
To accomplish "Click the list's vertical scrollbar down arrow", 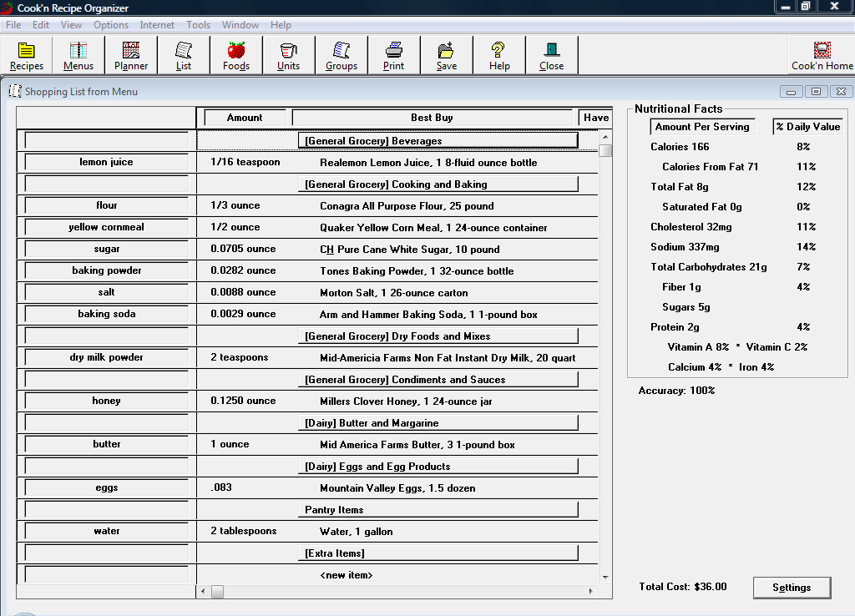I will click(x=605, y=578).
